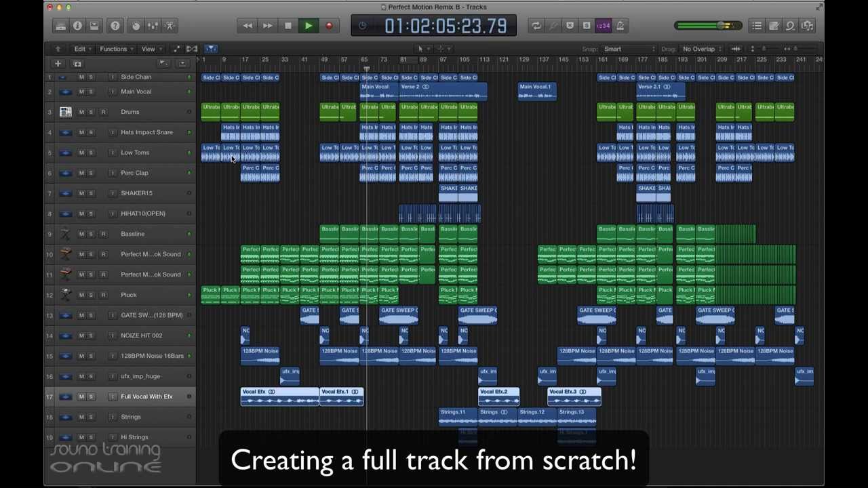This screenshot has height=488, width=868.
Task: Fast forward the transport
Action: (268, 26)
